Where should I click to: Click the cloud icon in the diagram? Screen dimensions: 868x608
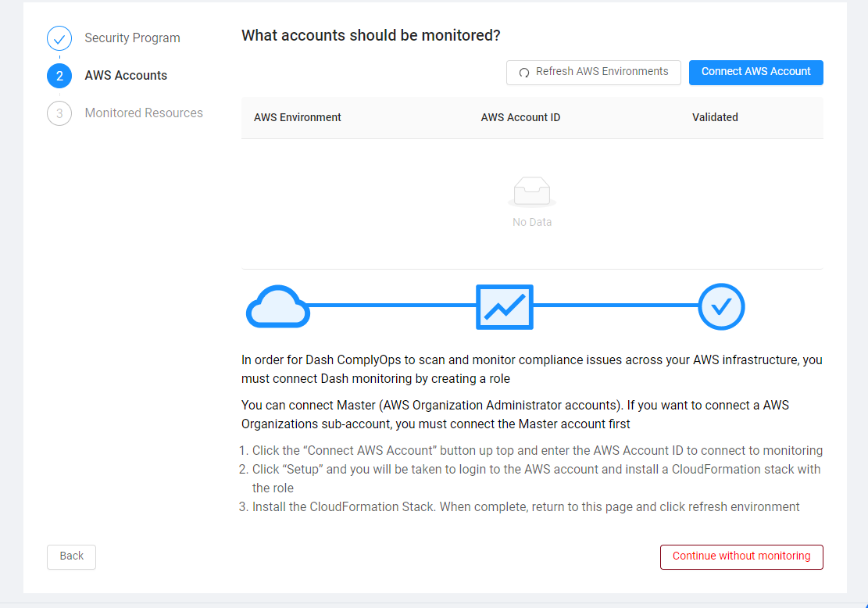[278, 306]
